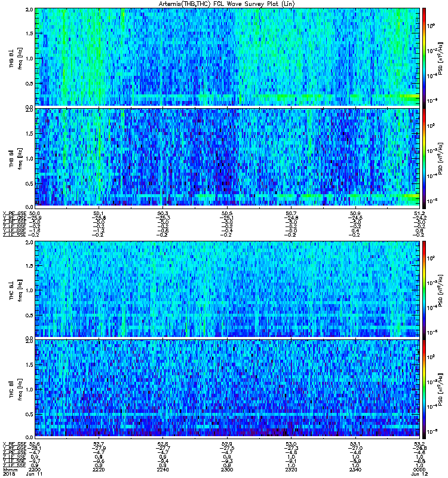
Task: Click the THC X_RE_GSE value '52.9'
Action: 227,444
